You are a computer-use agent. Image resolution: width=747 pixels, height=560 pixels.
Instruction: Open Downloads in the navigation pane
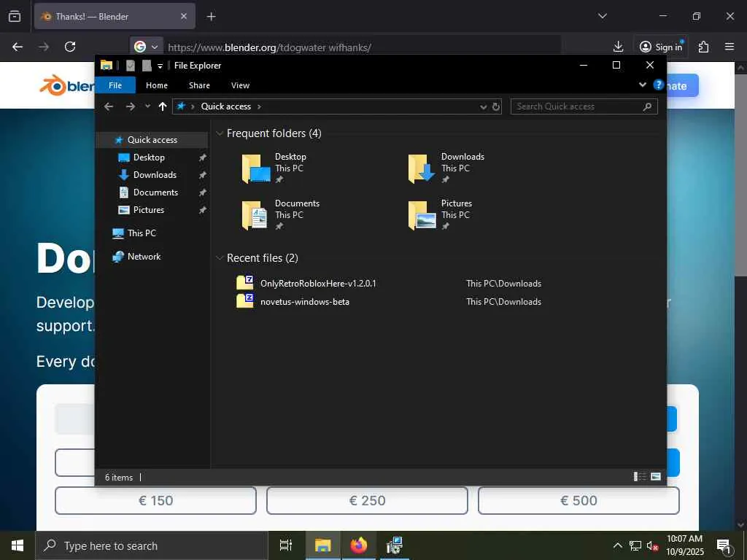pos(155,175)
